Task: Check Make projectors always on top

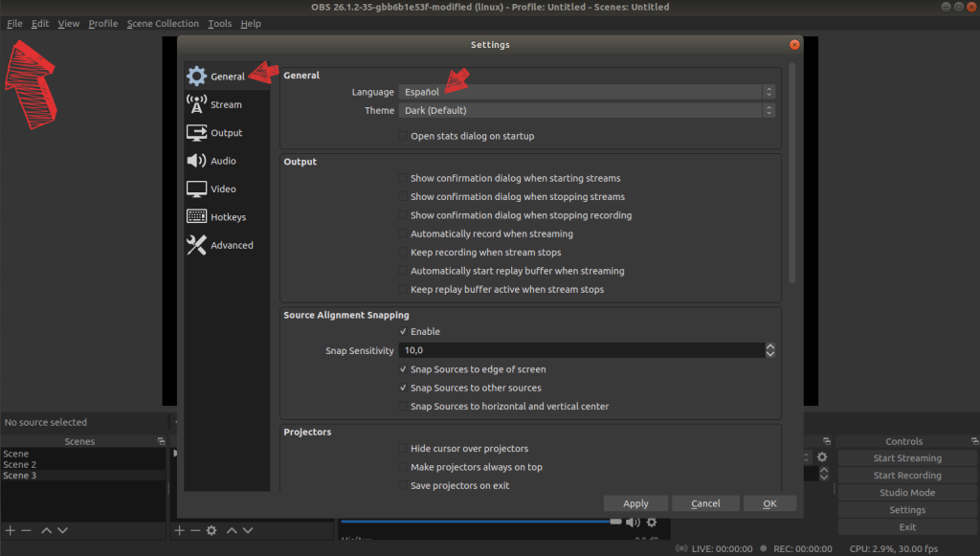Action: 403,467
